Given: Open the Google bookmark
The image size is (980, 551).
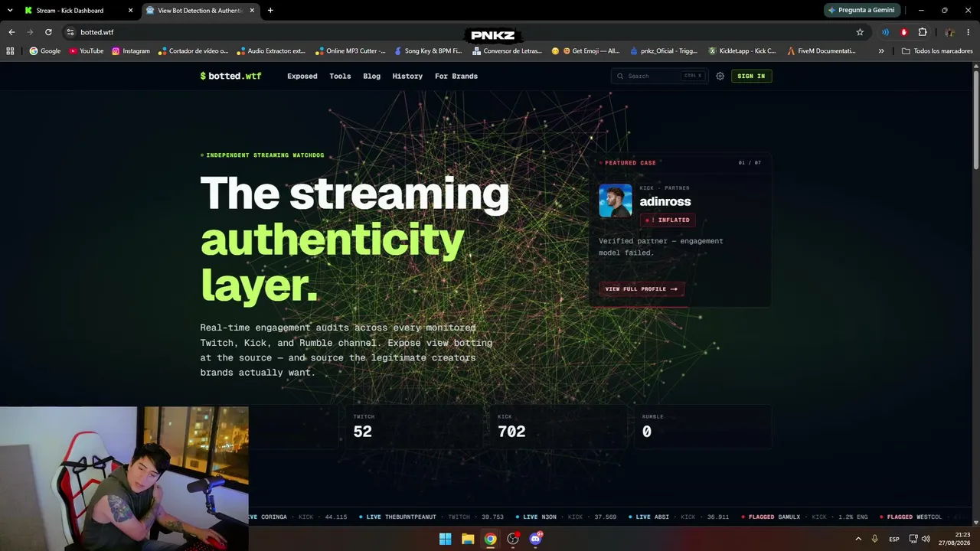Looking at the screenshot, I should tap(45, 51).
